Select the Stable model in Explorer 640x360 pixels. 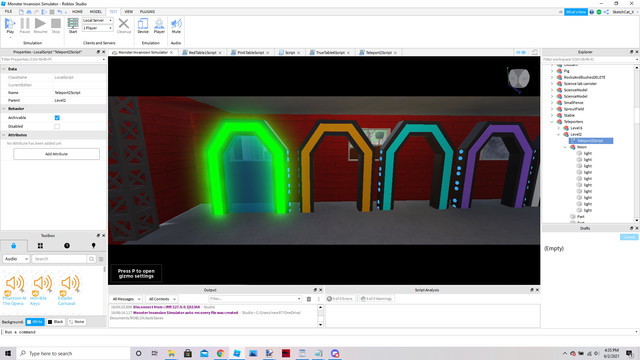tap(569, 116)
